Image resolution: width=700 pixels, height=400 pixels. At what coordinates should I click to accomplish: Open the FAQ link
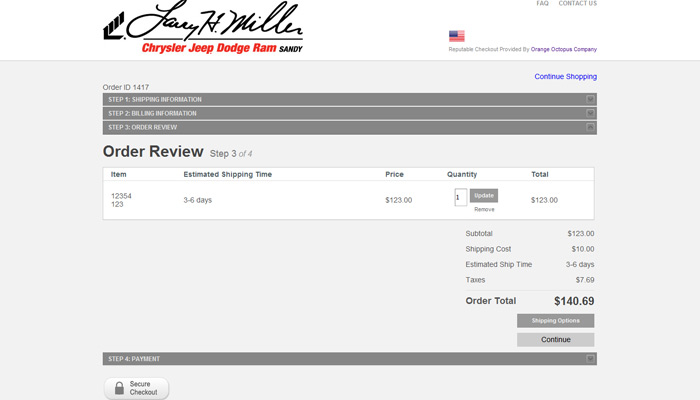[542, 3]
